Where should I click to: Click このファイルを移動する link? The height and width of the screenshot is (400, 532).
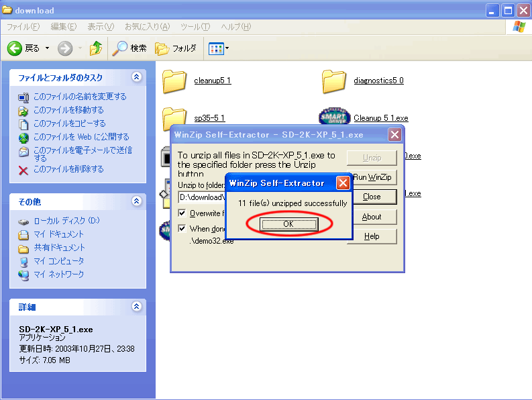pos(68,110)
